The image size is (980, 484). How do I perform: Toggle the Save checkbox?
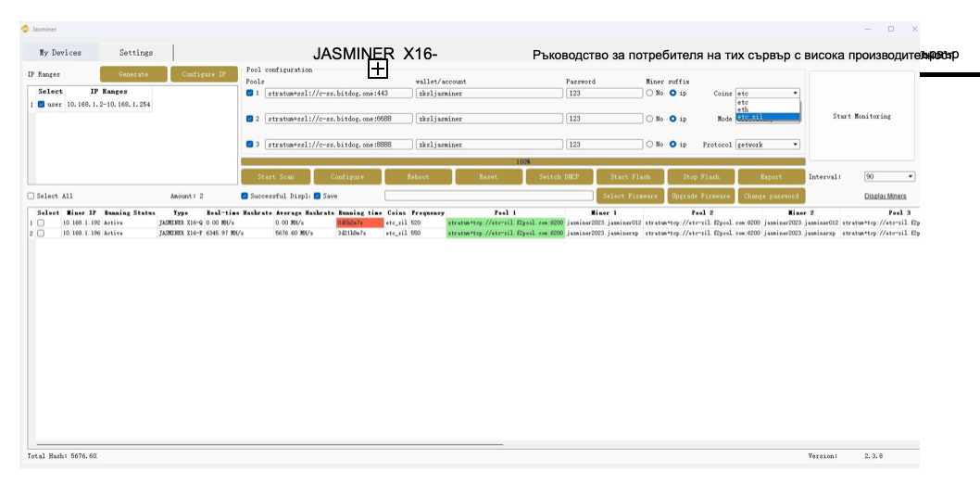[318, 197]
